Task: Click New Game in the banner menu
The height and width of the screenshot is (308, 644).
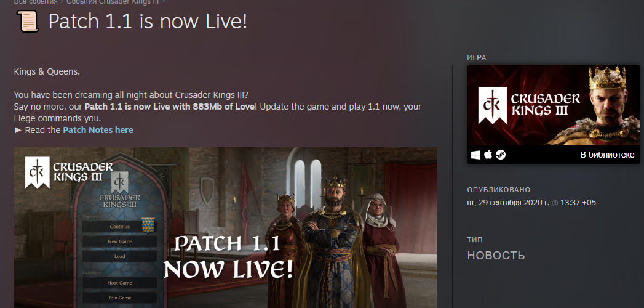Action: pos(119,241)
